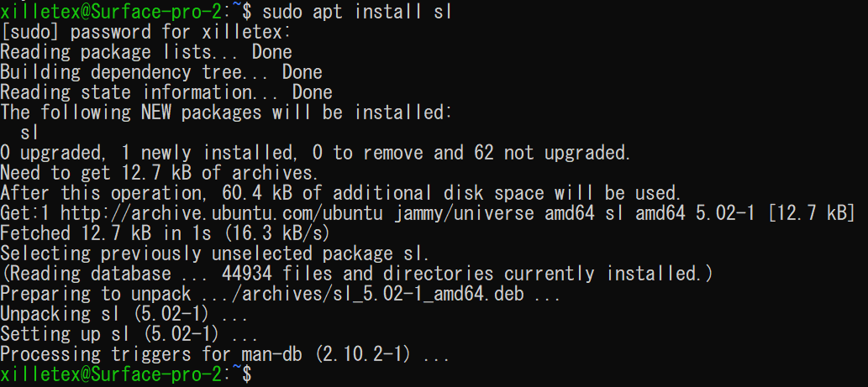Click 'Building dependency tree... Done' line
The width and height of the screenshot is (868, 387).
click(x=161, y=72)
